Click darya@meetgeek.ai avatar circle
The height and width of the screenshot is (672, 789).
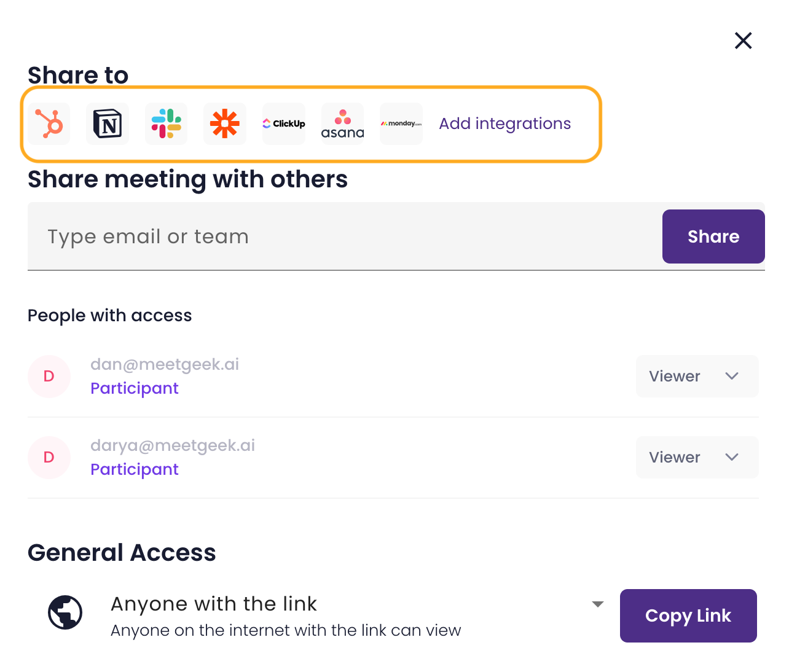(49, 457)
